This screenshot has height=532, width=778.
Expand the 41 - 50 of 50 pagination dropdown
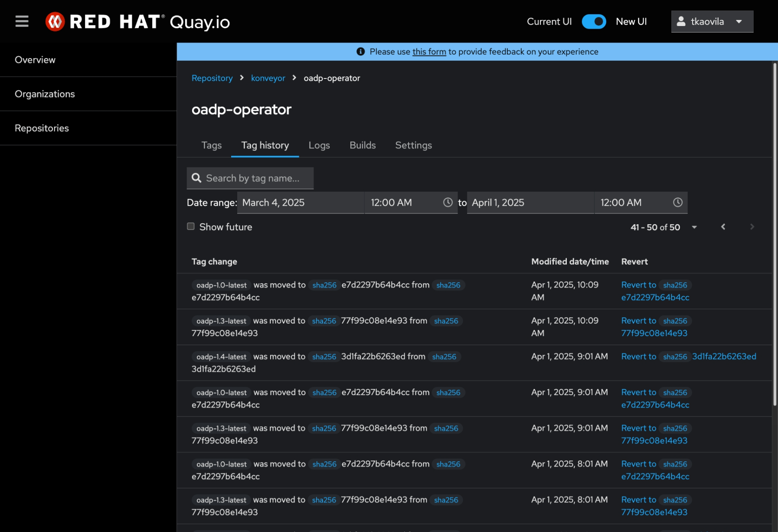point(694,227)
